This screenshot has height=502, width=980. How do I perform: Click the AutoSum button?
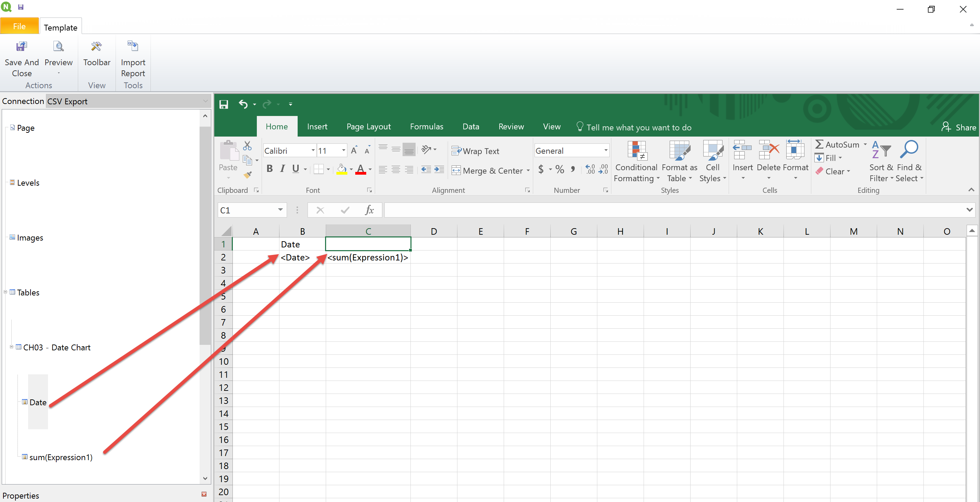[x=837, y=144]
